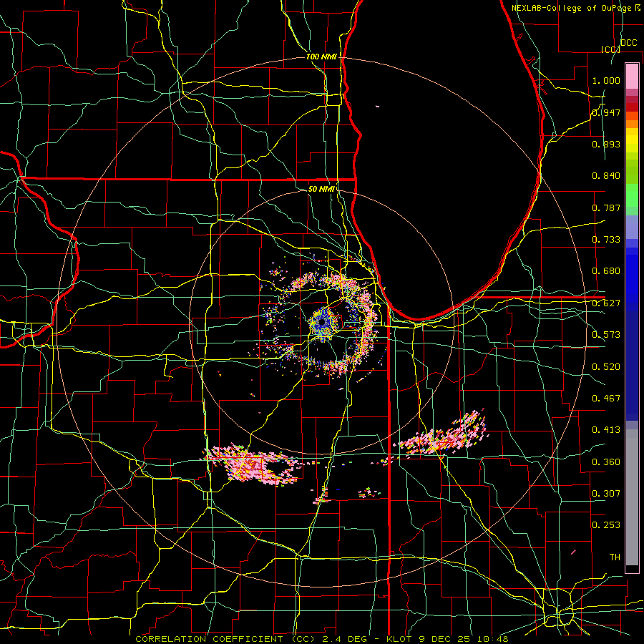Select the 0.360 scale value
Screen dimensions: 644x644
(x=606, y=462)
